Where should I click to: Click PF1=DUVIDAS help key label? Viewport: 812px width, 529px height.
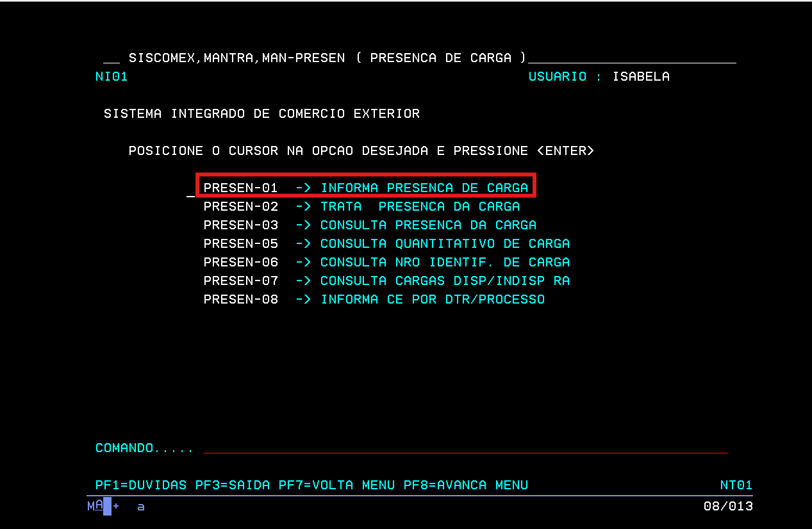click(x=141, y=485)
